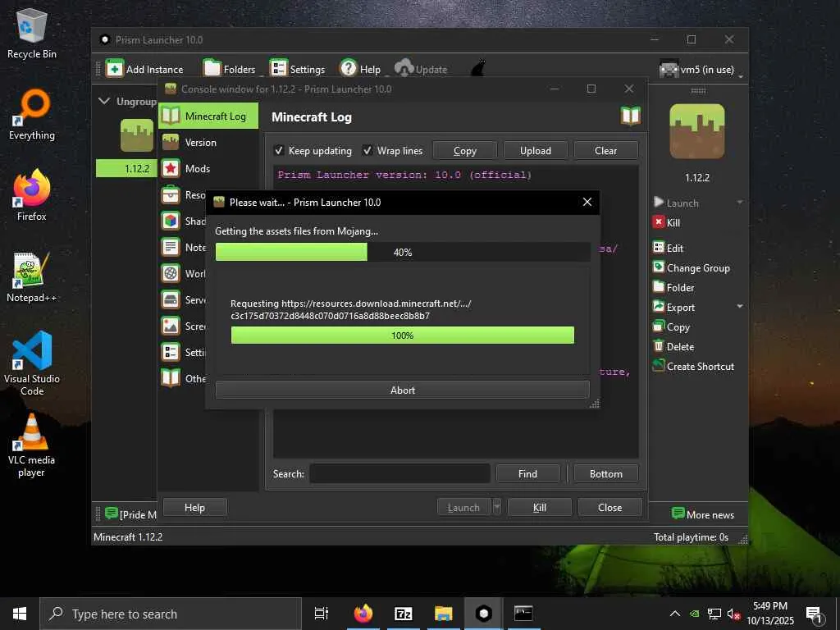Click the Screenshots sidebar icon
The image size is (840, 630).
[171, 326]
